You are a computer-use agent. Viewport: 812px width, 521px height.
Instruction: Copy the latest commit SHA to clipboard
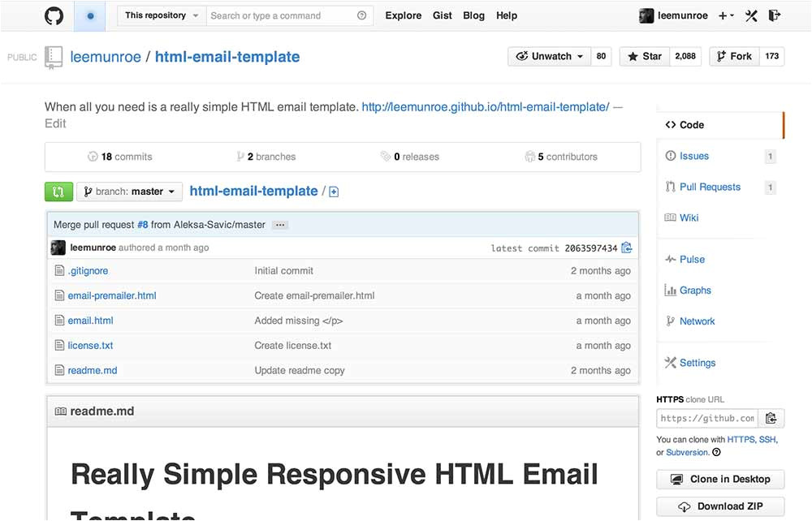click(627, 248)
